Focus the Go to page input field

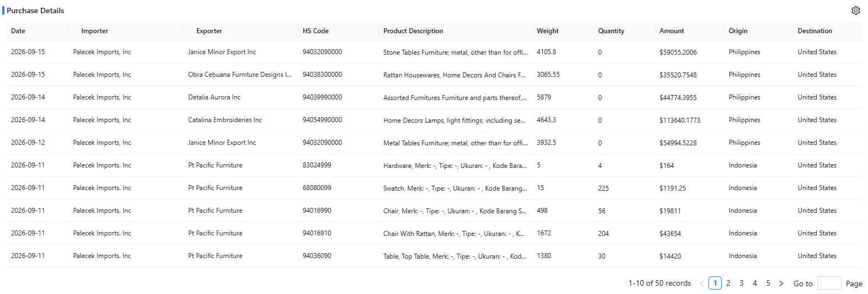pyautogui.click(x=829, y=283)
